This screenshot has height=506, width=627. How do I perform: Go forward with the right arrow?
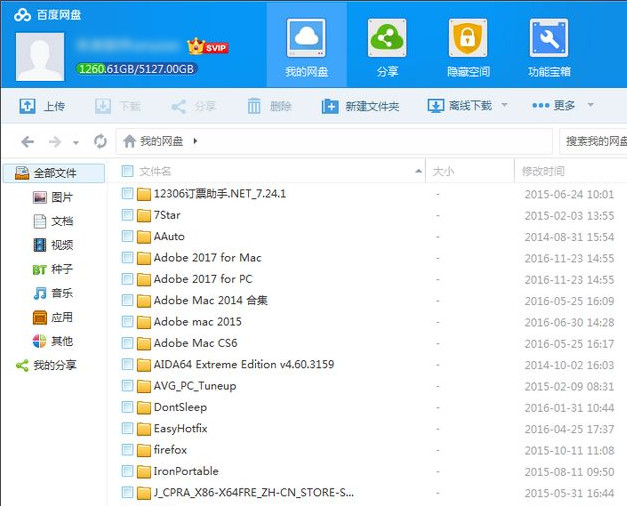coord(55,142)
